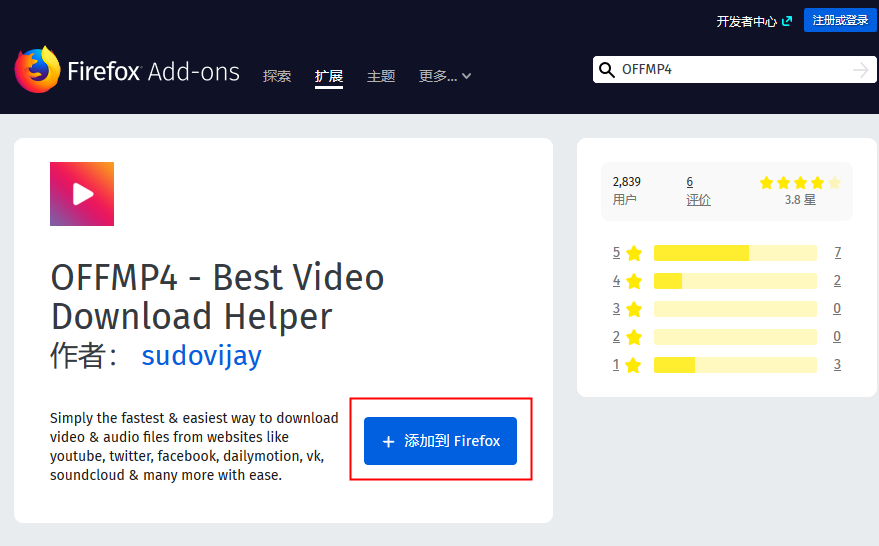Expand the 更多… dropdown menu

(445, 76)
